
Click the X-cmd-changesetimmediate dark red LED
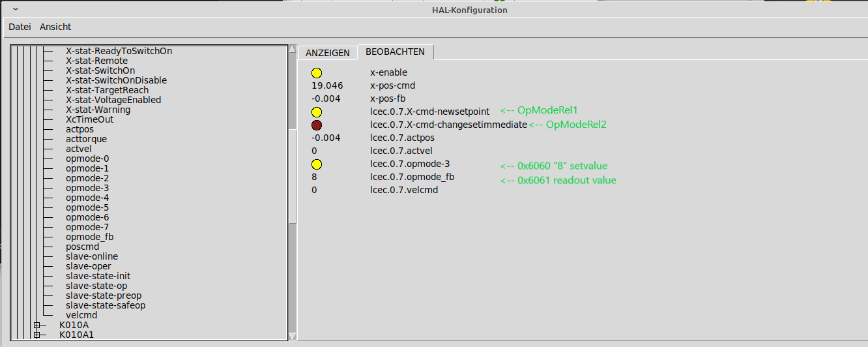coord(317,125)
